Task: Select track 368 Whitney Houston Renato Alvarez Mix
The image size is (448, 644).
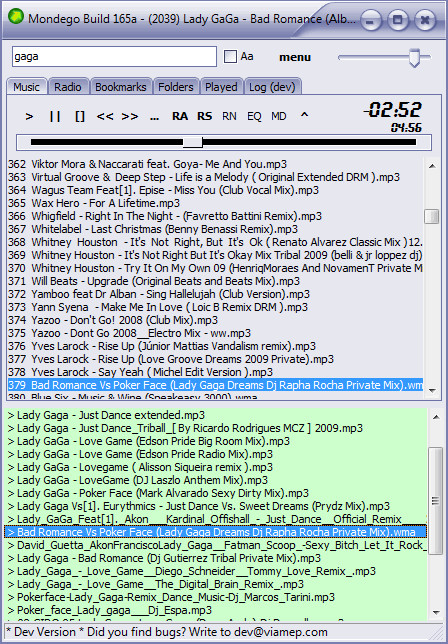Action: point(215,242)
